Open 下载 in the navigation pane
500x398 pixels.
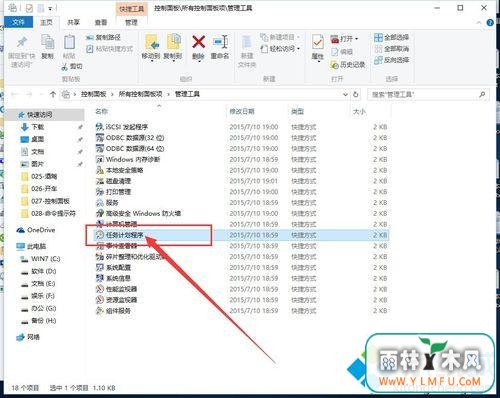click(37, 127)
